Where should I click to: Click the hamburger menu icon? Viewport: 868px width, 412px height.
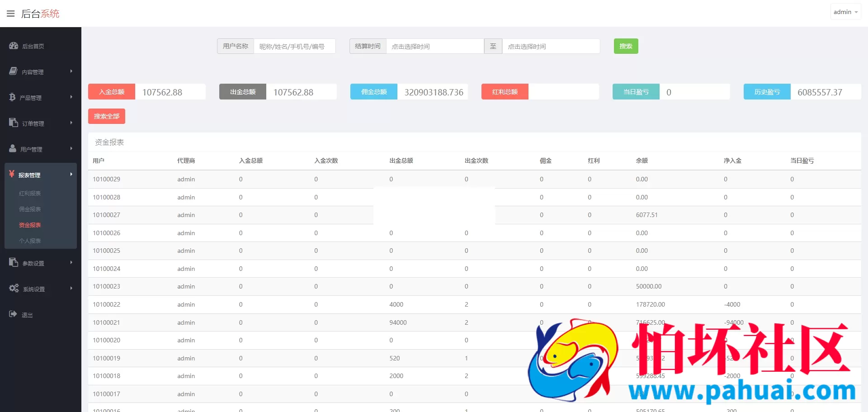pyautogui.click(x=10, y=14)
